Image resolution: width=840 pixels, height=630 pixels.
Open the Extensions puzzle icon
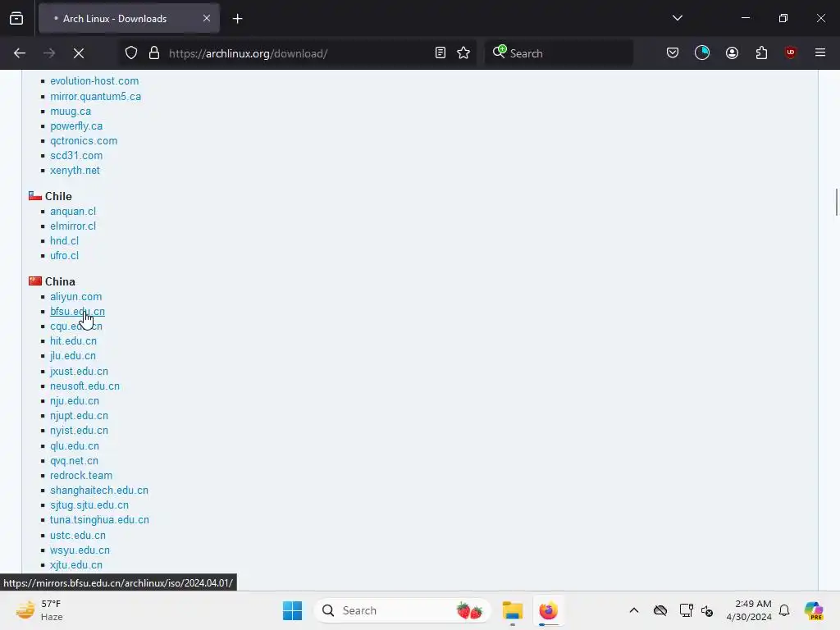coord(761,53)
